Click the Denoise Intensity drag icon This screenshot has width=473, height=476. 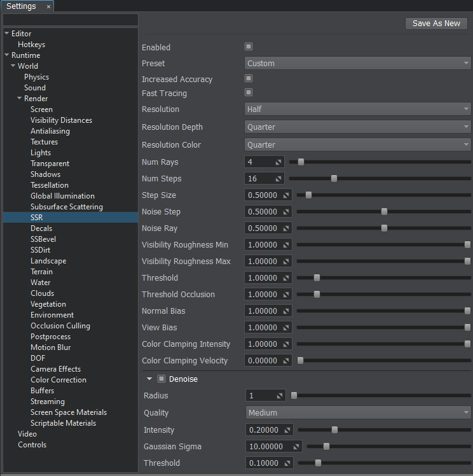(x=287, y=430)
